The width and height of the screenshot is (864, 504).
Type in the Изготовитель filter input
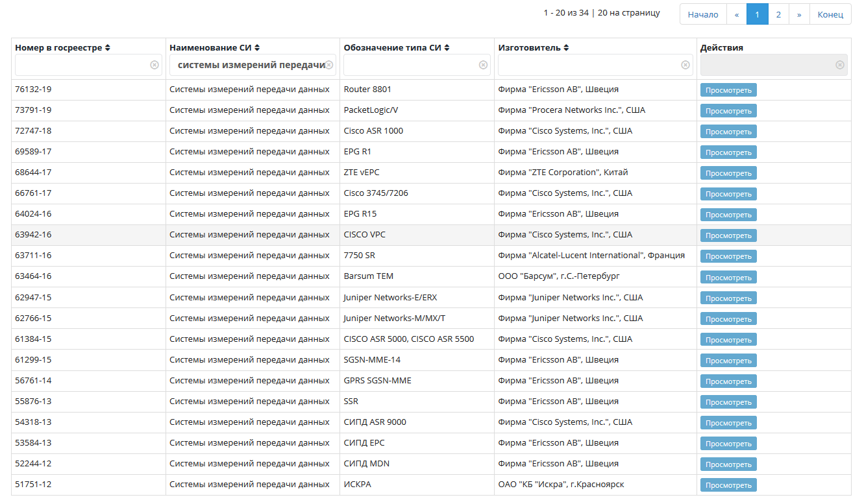(x=587, y=65)
